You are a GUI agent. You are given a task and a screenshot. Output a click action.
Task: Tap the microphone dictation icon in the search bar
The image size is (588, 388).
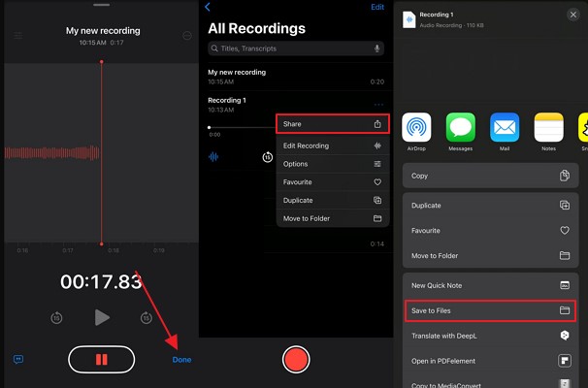pos(376,48)
